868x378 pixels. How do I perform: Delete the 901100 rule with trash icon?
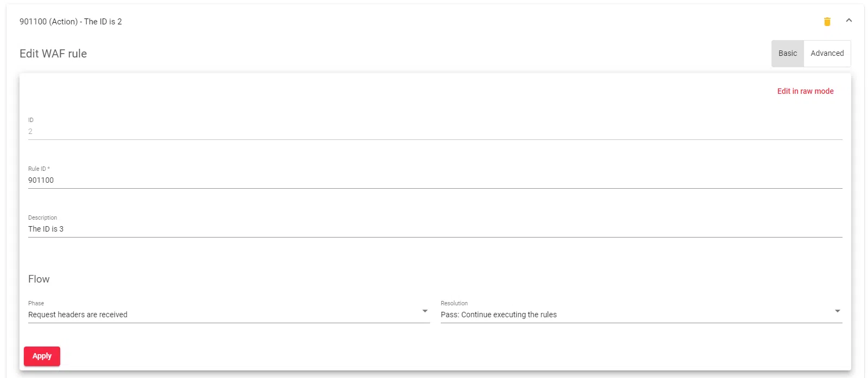827,22
